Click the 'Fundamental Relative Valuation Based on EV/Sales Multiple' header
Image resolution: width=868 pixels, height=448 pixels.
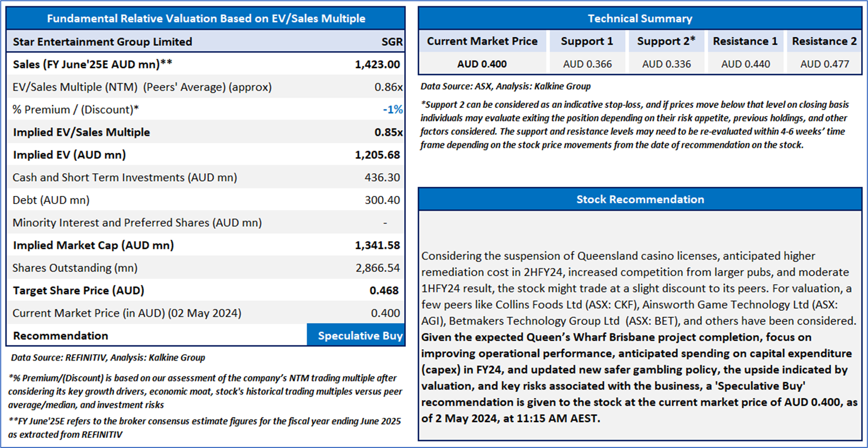pyautogui.click(x=206, y=18)
